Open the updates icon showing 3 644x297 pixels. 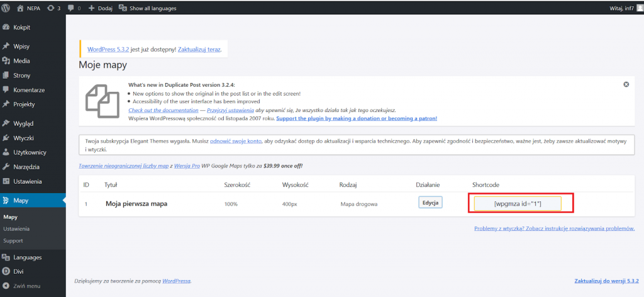[x=50, y=8]
